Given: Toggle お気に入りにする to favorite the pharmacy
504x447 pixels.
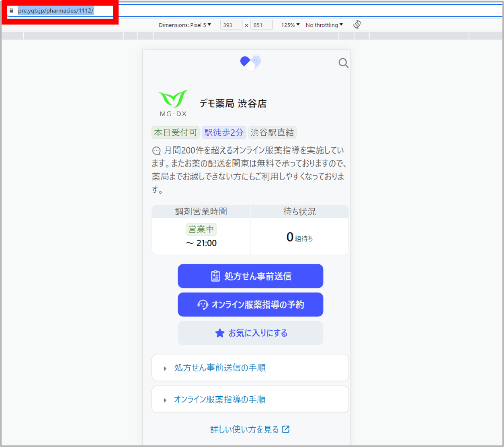Looking at the screenshot, I should [x=250, y=333].
